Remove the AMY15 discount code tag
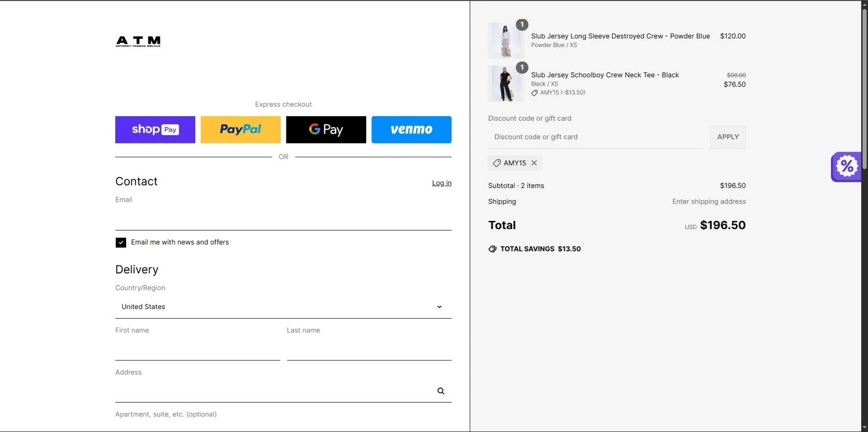 point(534,163)
